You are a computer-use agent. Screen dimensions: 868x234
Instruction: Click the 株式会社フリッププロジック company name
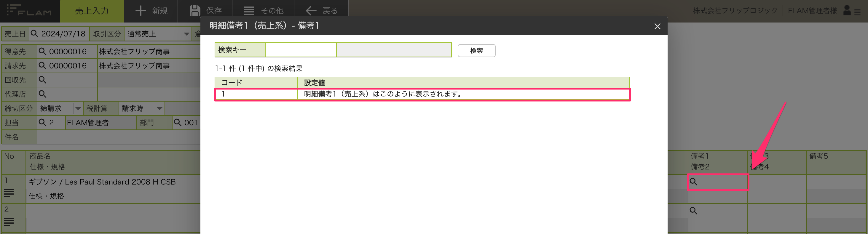pos(735,11)
